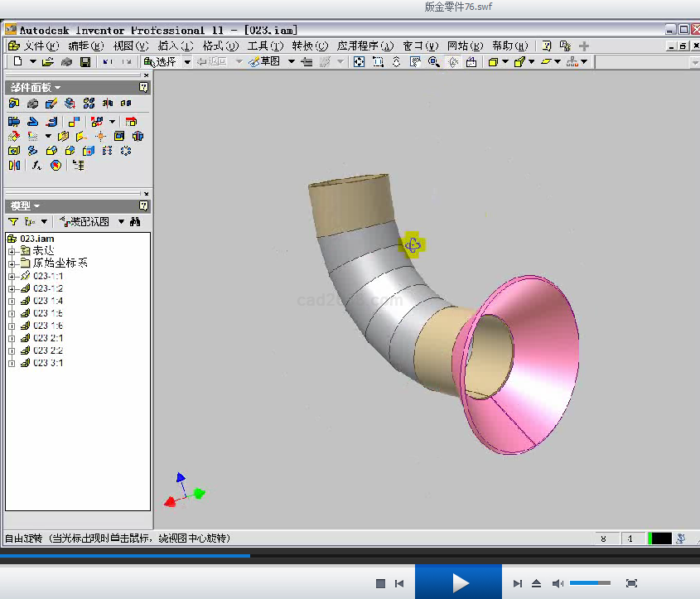Select the Zoom All view tool
This screenshot has width=700, height=599.
click(359, 62)
